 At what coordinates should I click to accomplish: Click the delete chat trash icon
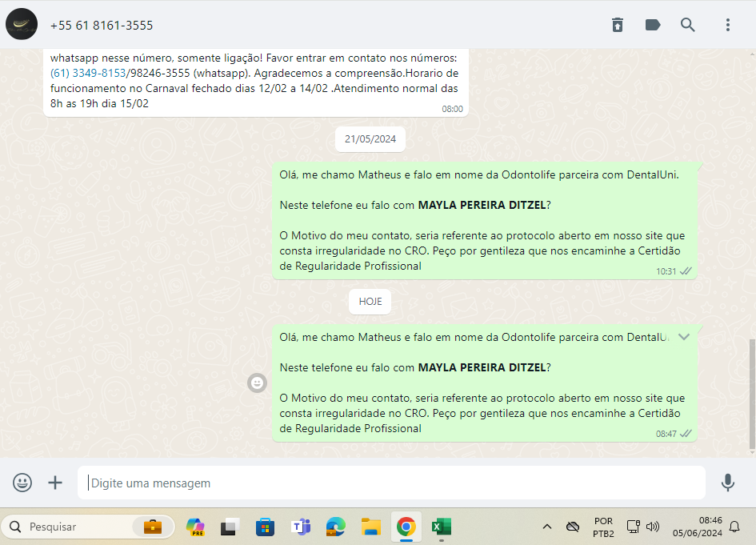(x=618, y=25)
